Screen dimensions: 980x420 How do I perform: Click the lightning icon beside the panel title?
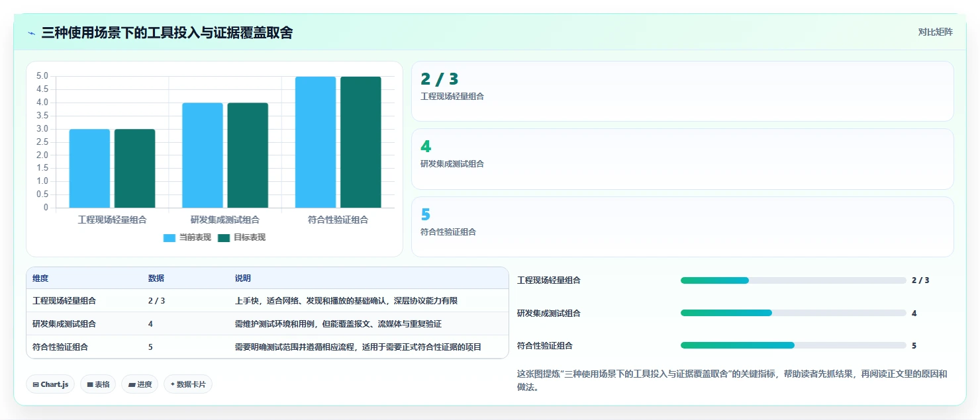[x=32, y=33]
